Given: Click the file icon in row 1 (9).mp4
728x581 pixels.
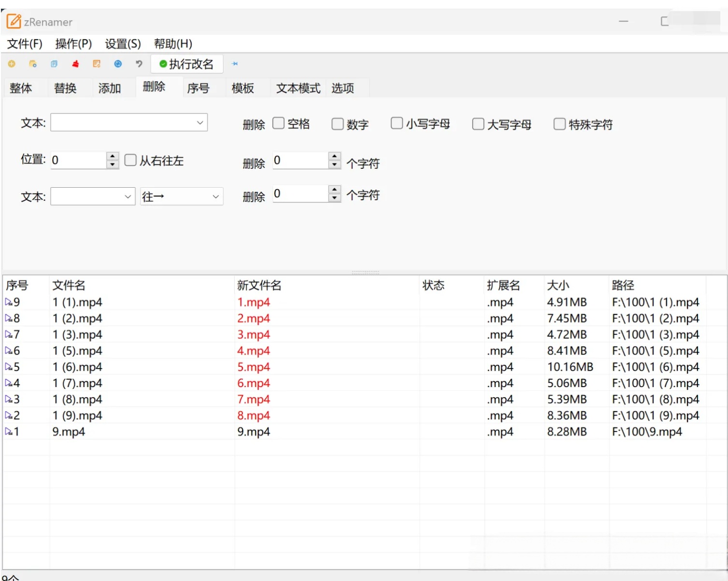Looking at the screenshot, I should coord(9,415).
